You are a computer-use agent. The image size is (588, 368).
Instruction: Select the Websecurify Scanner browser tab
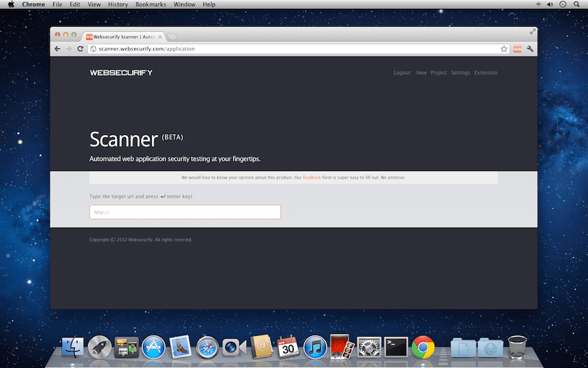[x=123, y=37]
